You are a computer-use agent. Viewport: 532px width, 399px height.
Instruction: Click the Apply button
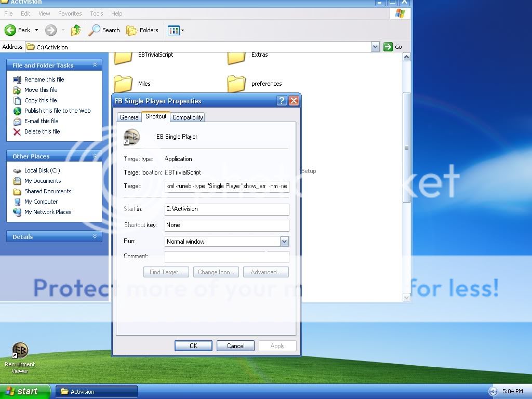[x=277, y=345]
